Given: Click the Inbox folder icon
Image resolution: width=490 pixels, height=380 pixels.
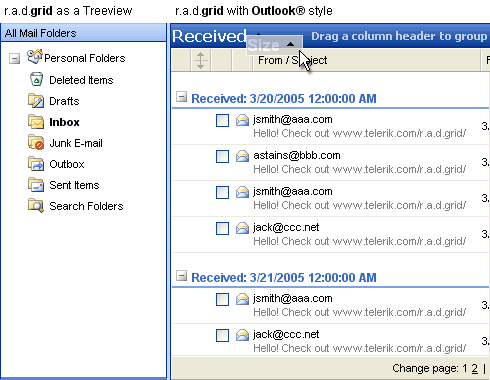Looking at the screenshot, I should [x=36, y=122].
